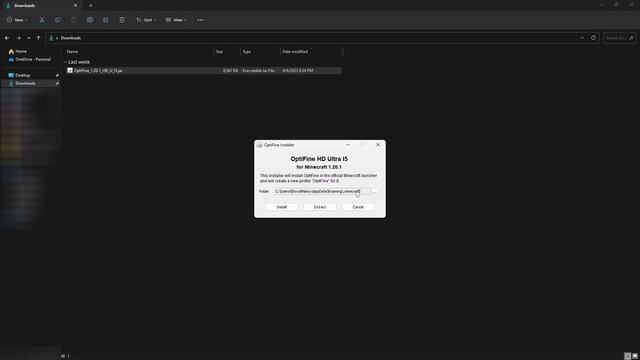Go forward with the right arrow
This screenshot has width=640, height=360.
coord(18,38)
